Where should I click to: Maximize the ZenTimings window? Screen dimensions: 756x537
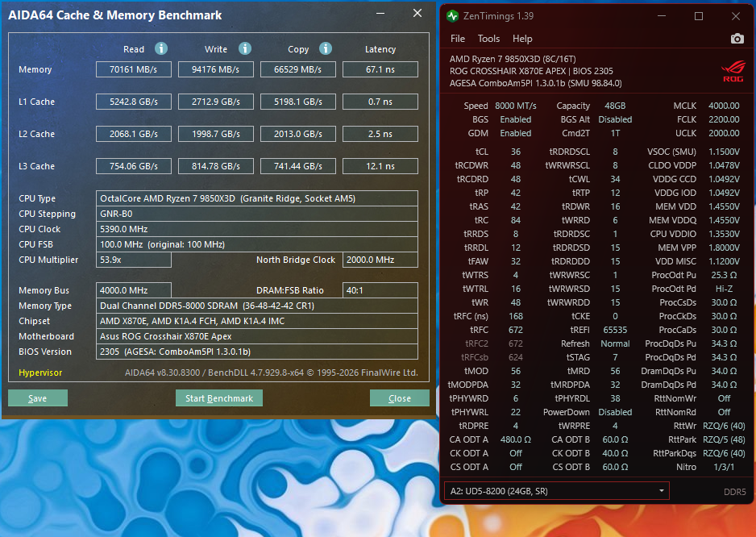point(699,16)
